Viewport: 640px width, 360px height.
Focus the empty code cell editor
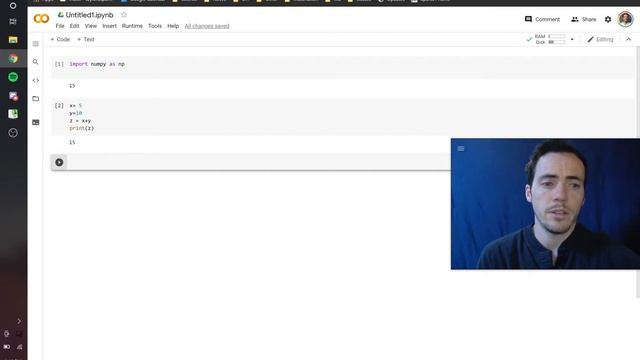(x=259, y=162)
